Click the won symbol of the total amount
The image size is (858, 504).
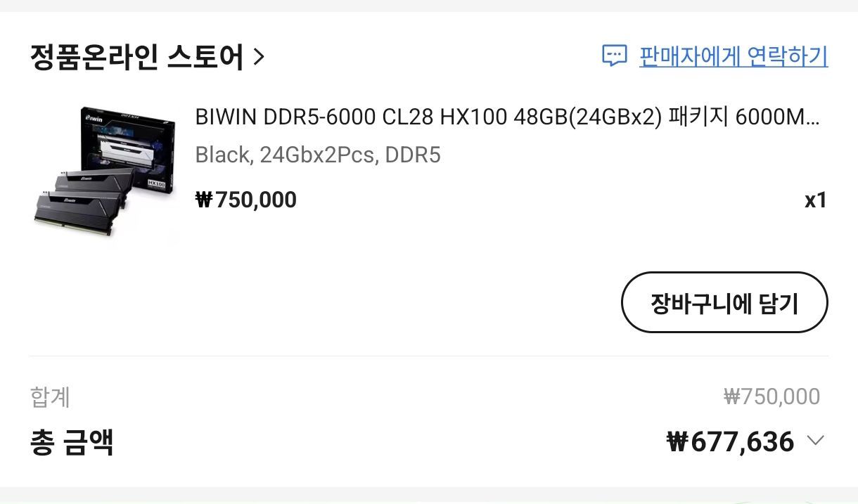pyautogui.click(x=676, y=442)
